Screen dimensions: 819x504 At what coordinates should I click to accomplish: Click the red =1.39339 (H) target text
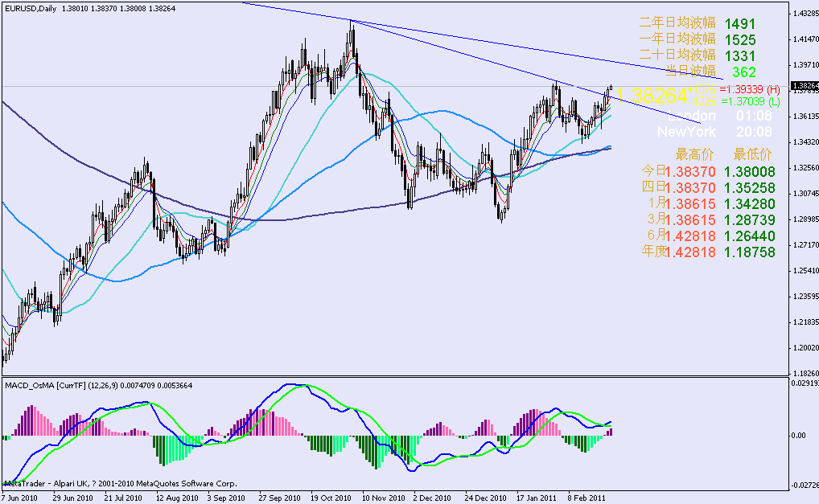[750, 90]
